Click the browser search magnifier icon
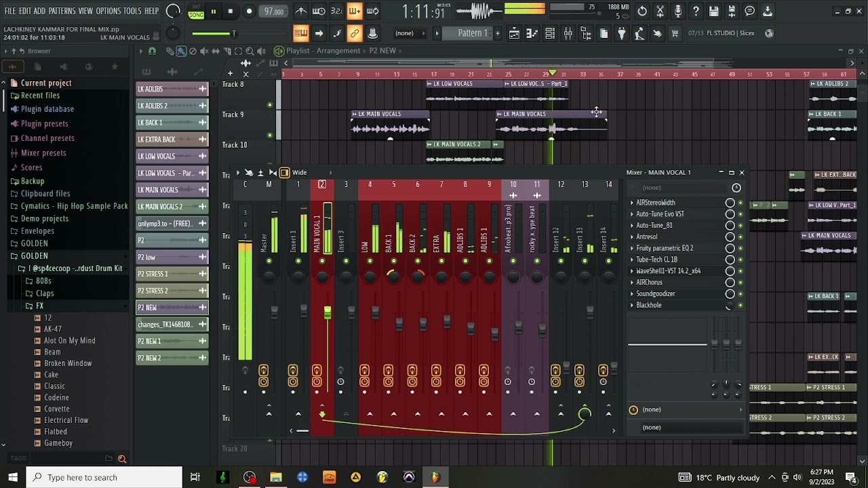This screenshot has height=488, width=868. (122, 459)
